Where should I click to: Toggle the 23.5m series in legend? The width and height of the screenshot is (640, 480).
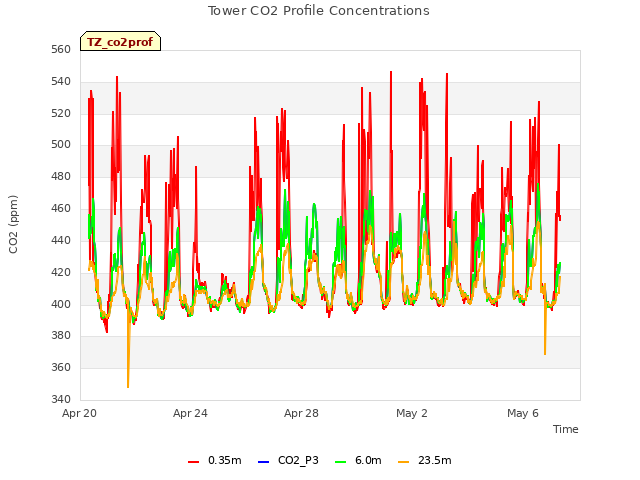pyautogui.click(x=424, y=461)
